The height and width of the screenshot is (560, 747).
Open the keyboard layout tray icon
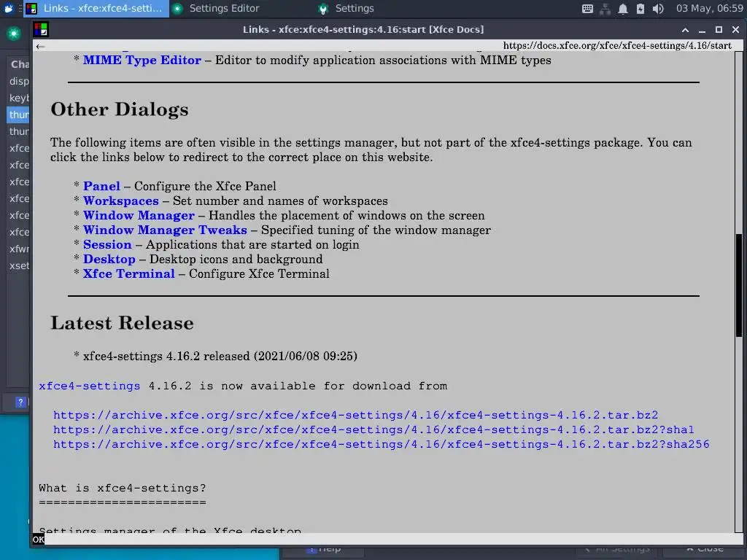pos(587,9)
